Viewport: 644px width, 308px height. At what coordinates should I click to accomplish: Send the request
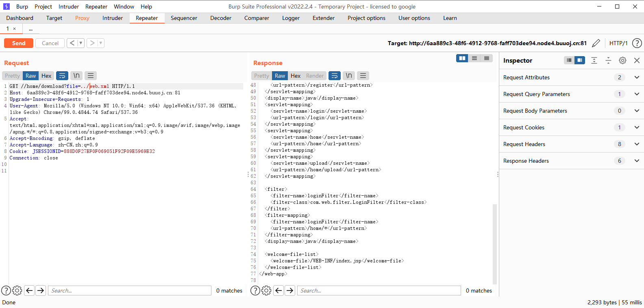pos(19,43)
